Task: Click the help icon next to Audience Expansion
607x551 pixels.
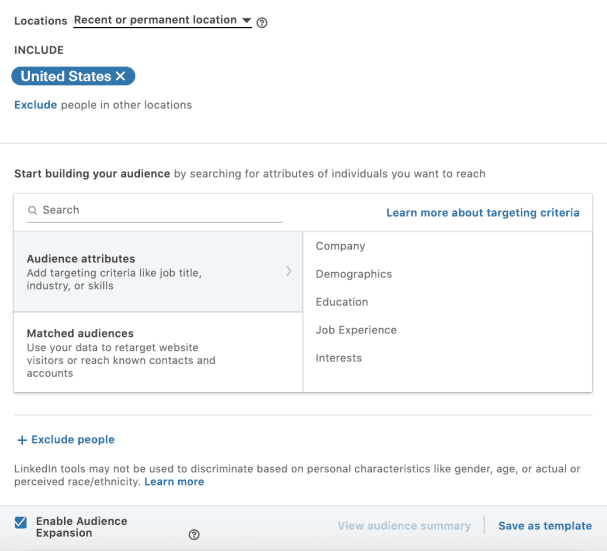Action: click(x=194, y=535)
